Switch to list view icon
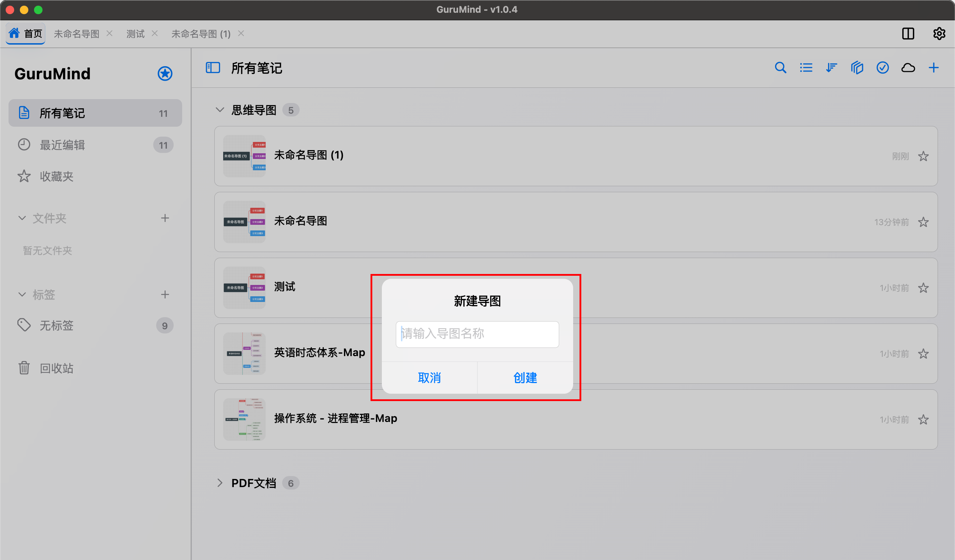Image resolution: width=955 pixels, height=560 pixels. pos(806,68)
